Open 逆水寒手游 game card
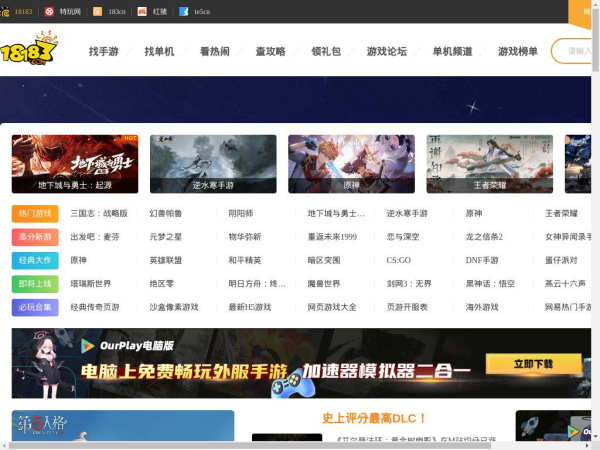 click(x=213, y=164)
